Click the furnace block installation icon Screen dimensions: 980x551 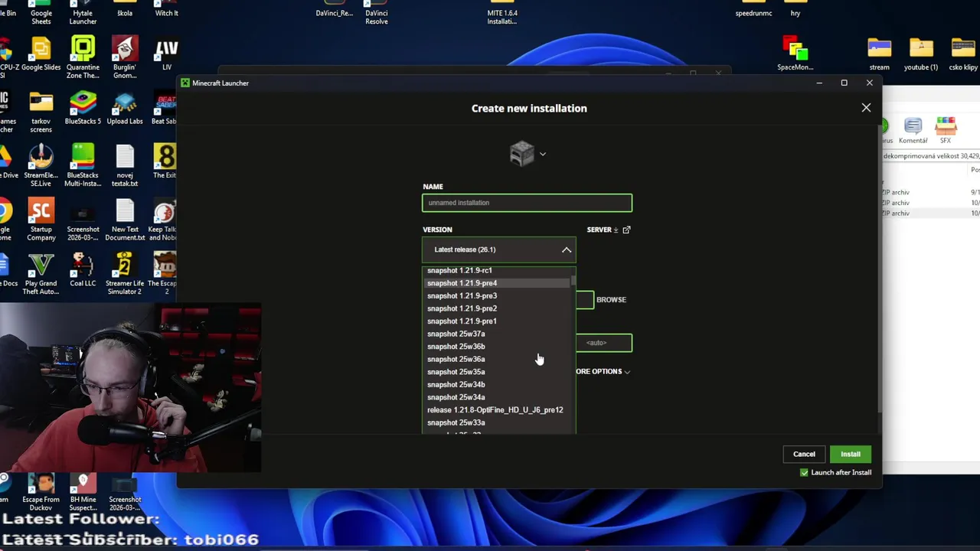point(521,153)
